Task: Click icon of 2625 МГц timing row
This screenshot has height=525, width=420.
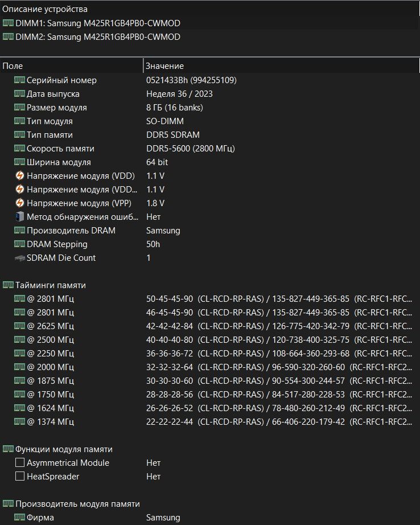Action: click(x=19, y=326)
